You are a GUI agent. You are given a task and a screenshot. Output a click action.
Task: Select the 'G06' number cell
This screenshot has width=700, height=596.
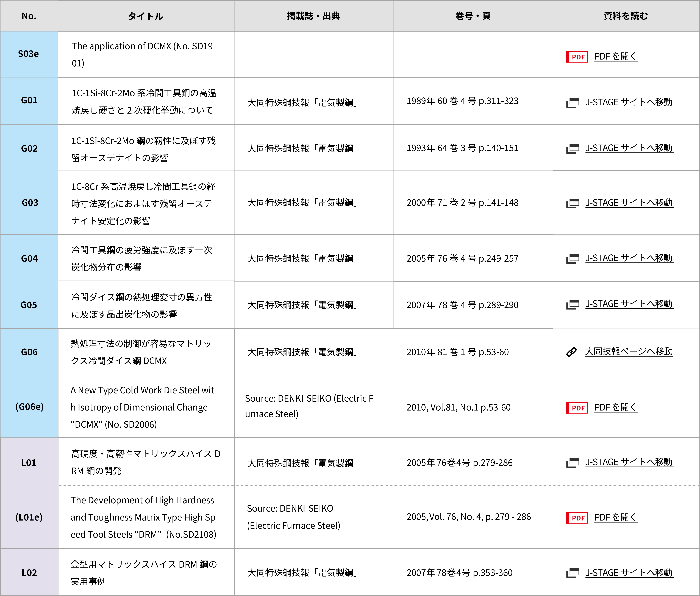[29, 352]
